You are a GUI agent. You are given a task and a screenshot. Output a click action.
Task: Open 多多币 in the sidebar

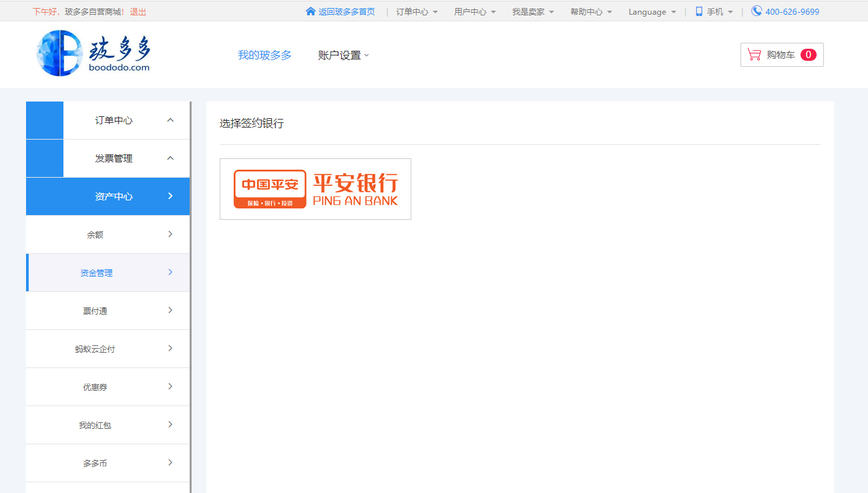(x=107, y=463)
